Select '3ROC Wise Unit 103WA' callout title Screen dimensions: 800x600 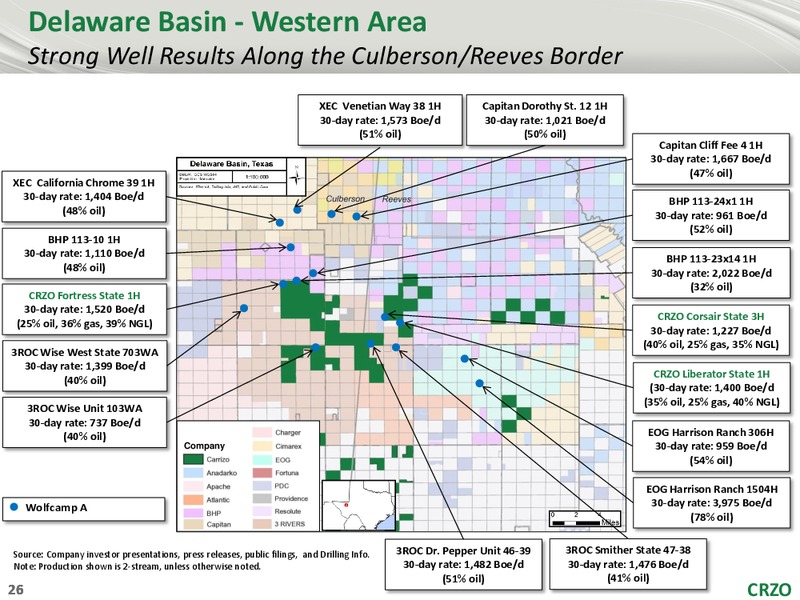[85, 409]
